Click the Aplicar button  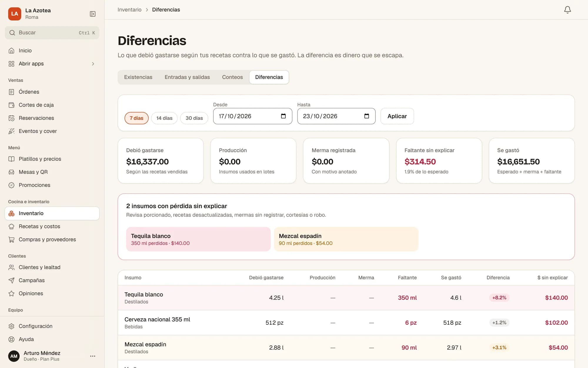click(397, 116)
